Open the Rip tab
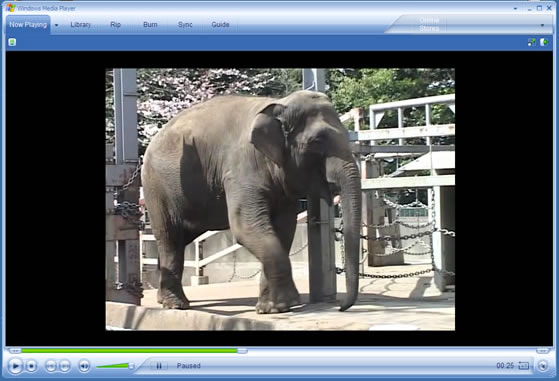This screenshot has height=381, width=559. pos(116,25)
